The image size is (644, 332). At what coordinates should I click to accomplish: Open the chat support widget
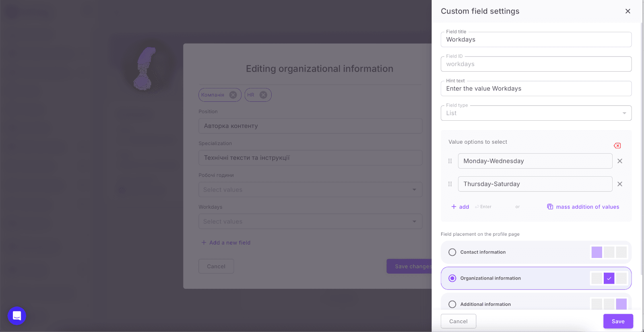(17, 316)
